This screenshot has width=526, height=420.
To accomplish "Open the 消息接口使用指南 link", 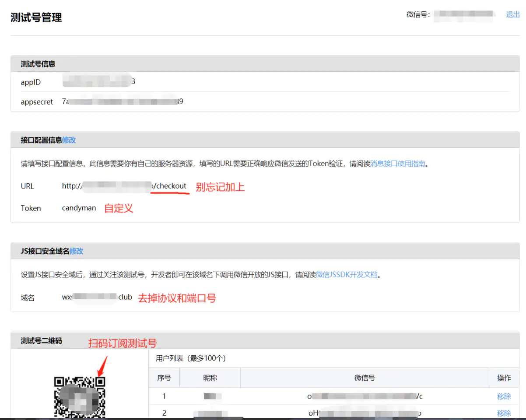I will pos(398,164).
